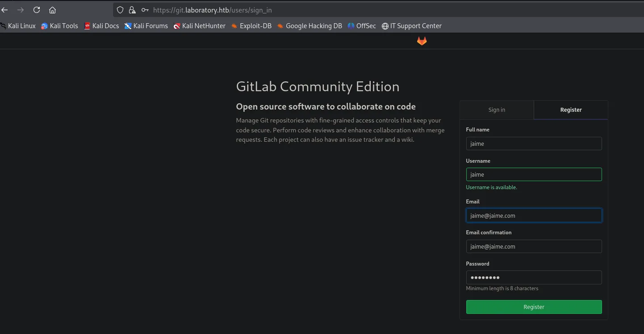Open the Kali Docs bookmark
Image resolution: width=644 pixels, height=334 pixels.
click(101, 26)
